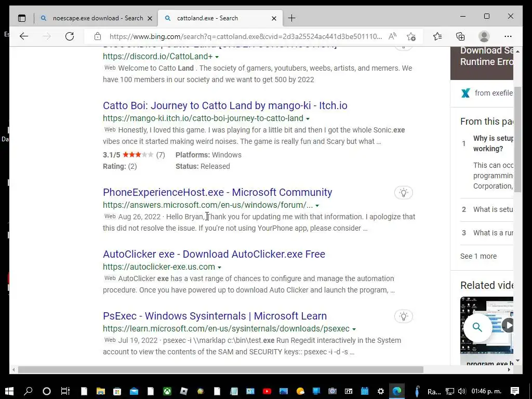Expand question 3 'What is a ru...' in sidebar
The image size is (532, 399).
pos(486,233)
